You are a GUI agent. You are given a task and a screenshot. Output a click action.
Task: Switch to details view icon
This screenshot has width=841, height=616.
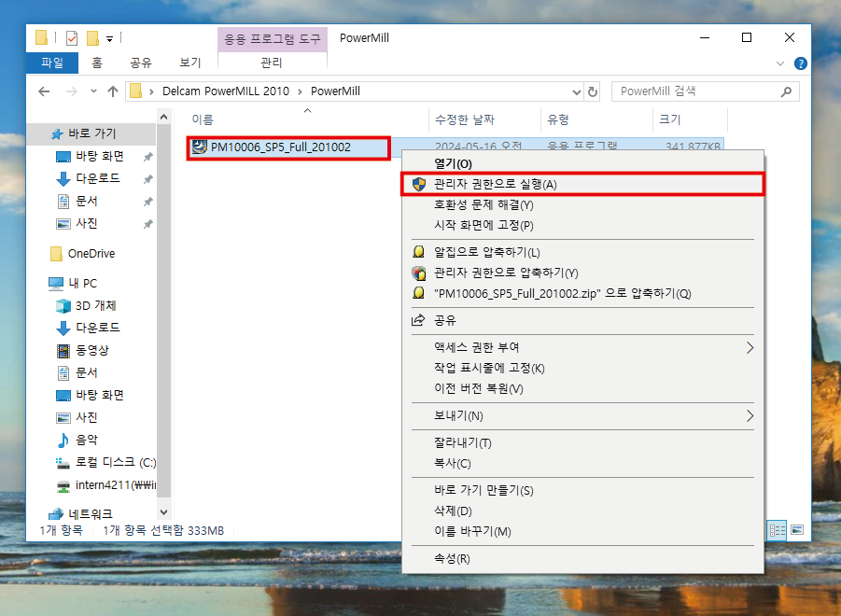coord(777,530)
